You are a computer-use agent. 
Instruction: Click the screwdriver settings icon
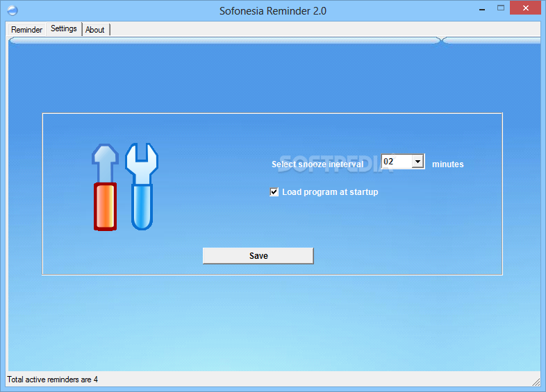click(105, 187)
